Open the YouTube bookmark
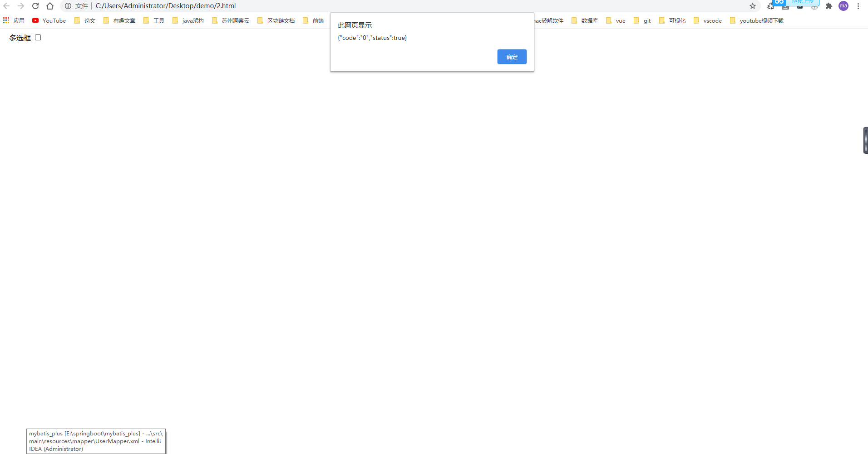This screenshot has height=454, width=868. click(x=49, y=20)
